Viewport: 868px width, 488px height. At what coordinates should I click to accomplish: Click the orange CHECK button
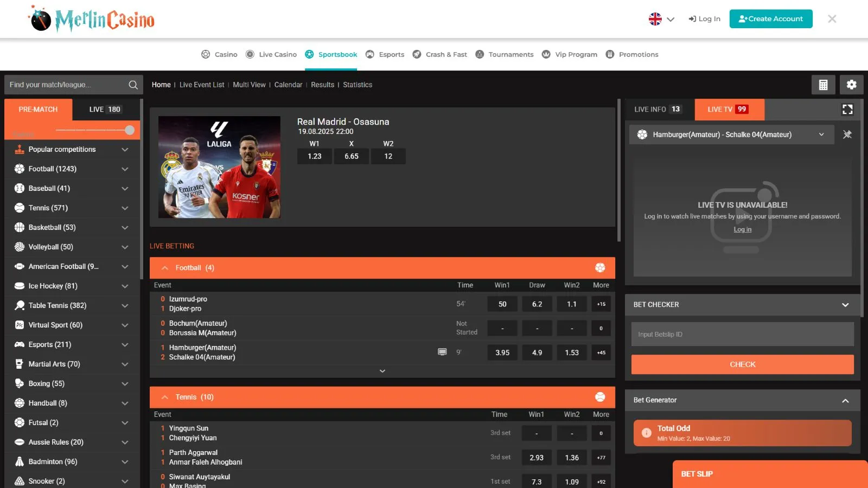pyautogui.click(x=742, y=364)
